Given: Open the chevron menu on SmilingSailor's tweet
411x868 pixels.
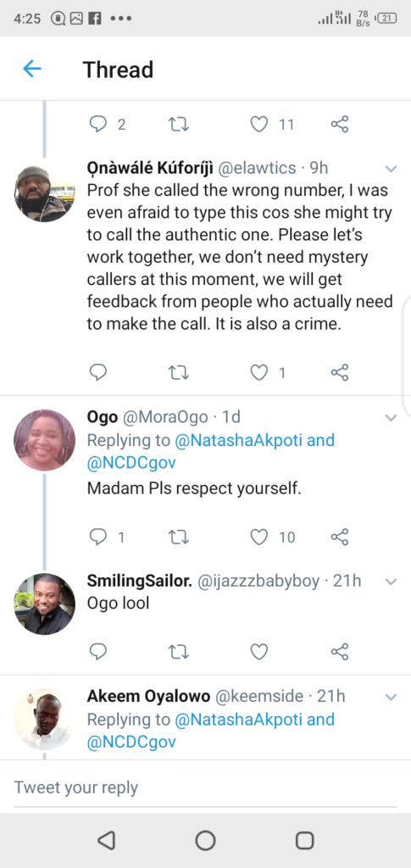Looking at the screenshot, I should coord(392,581).
